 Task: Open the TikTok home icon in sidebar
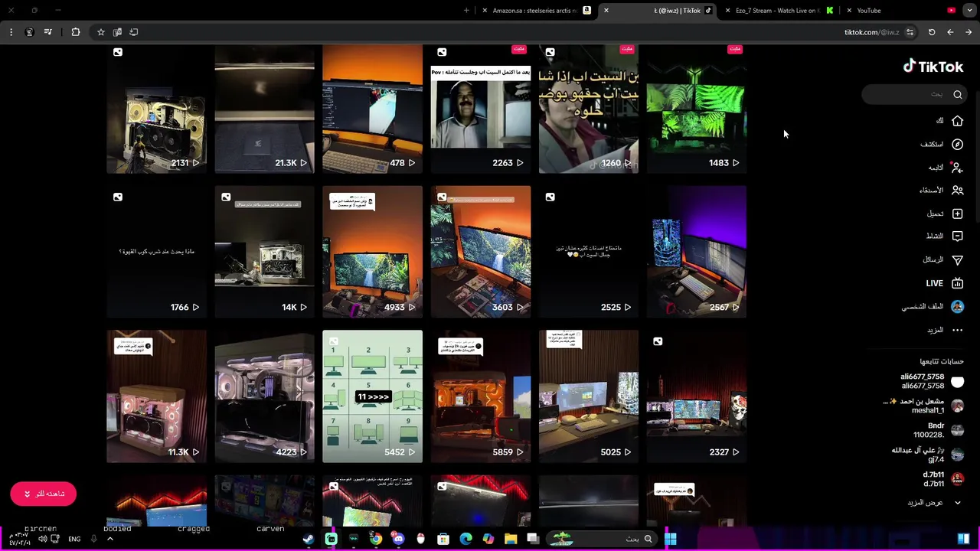pos(957,121)
